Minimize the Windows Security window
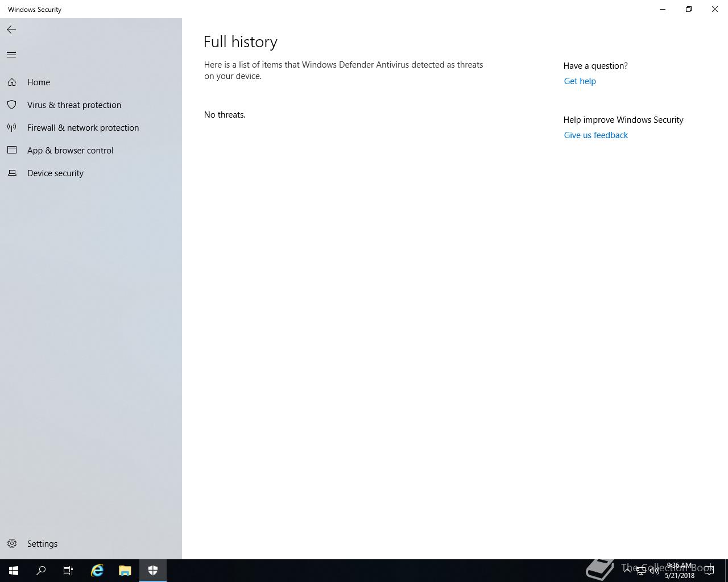The height and width of the screenshot is (582, 728). coord(663,9)
